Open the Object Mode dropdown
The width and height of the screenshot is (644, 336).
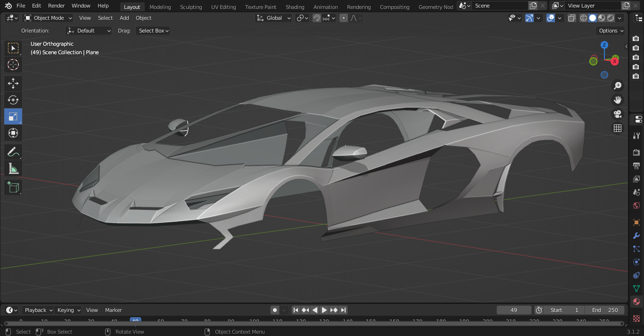[48, 18]
